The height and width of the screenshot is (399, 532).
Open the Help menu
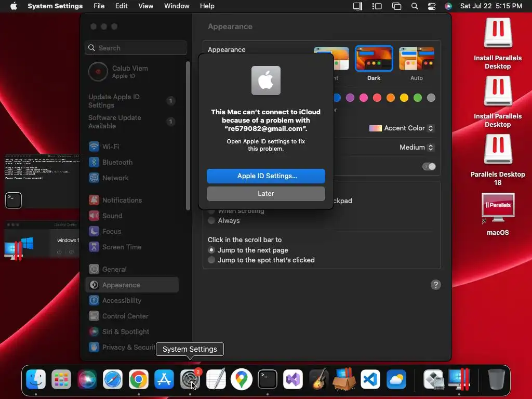pyautogui.click(x=207, y=6)
